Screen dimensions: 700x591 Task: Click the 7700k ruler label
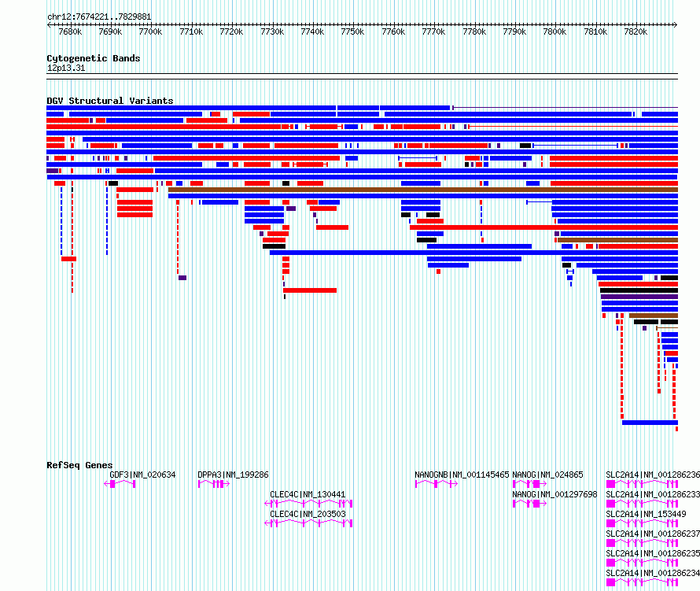point(150,31)
